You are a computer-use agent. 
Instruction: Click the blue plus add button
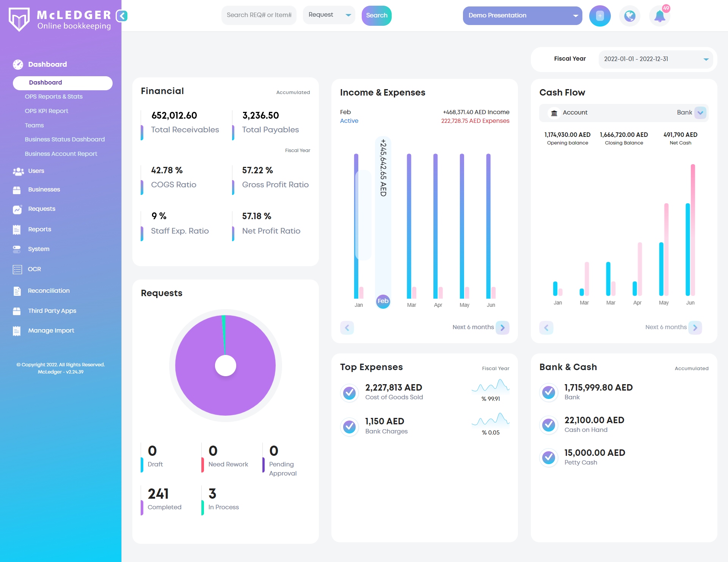[x=600, y=16]
